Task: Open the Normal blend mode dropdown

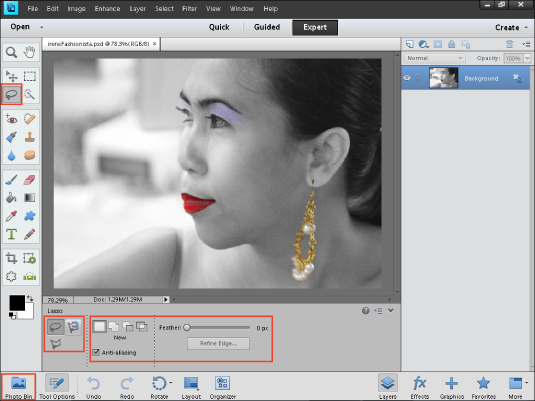Action: (x=434, y=58)
